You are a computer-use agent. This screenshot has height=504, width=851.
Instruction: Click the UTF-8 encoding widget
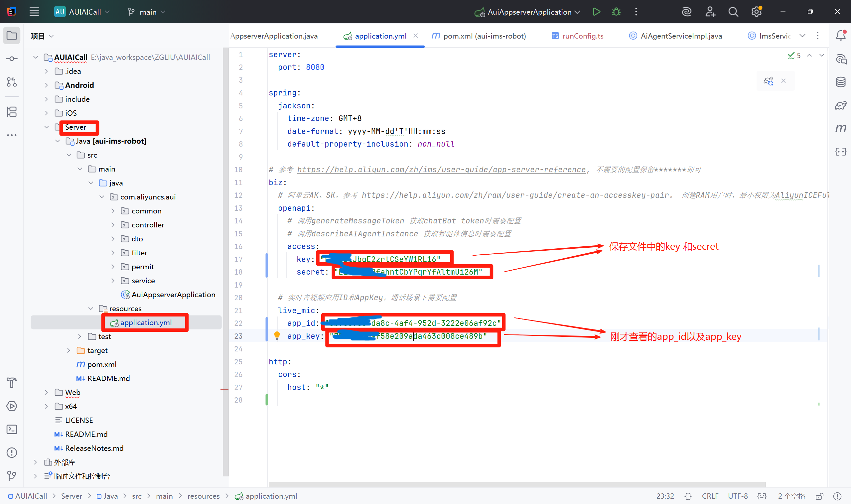pos(738,496)
